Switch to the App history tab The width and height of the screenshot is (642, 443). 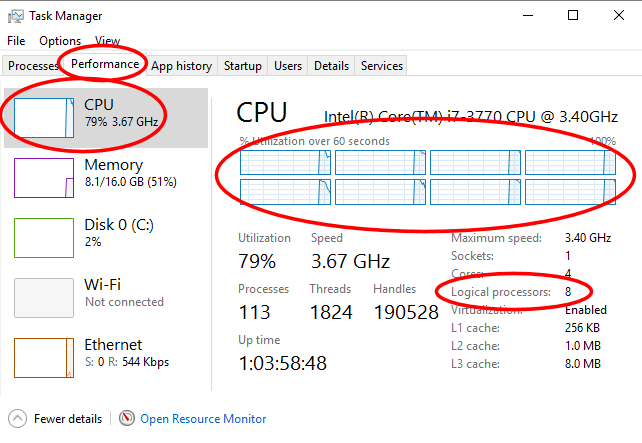(181, 66)
